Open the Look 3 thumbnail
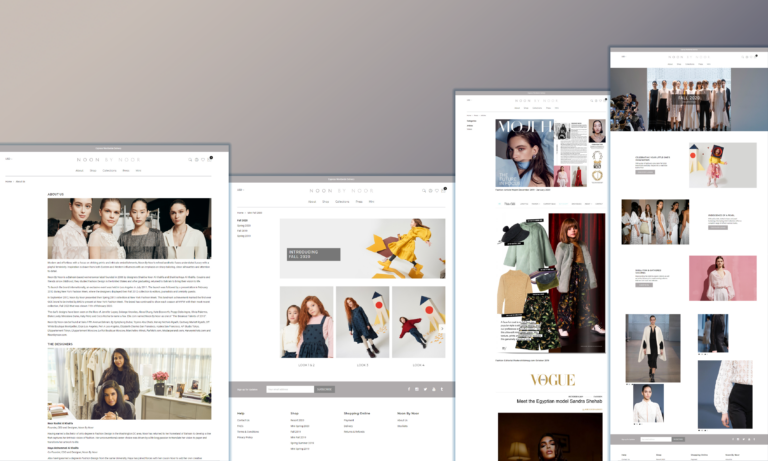Image resolution: width=768 pixels, height=461 pixels. [x=362, y=322]
